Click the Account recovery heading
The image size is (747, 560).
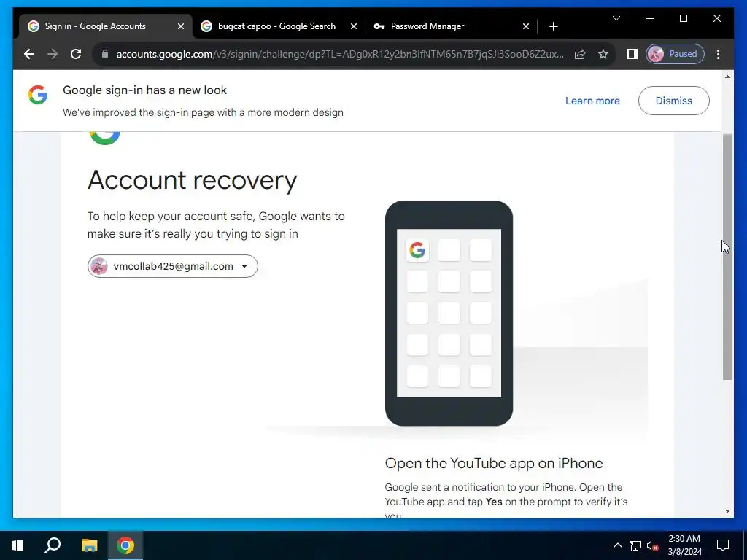192,180
